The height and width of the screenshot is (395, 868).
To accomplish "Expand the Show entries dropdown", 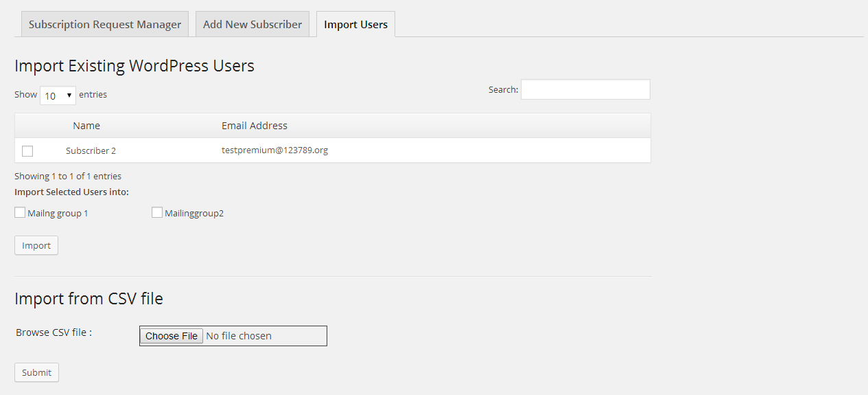I will tap(58, 95).
